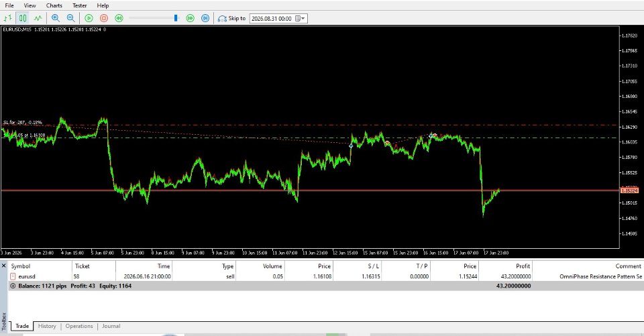The height and width of the screenshot is (336, 644).
Task: Open the Skip to date calendar dropdown
Action: [301, 19]
